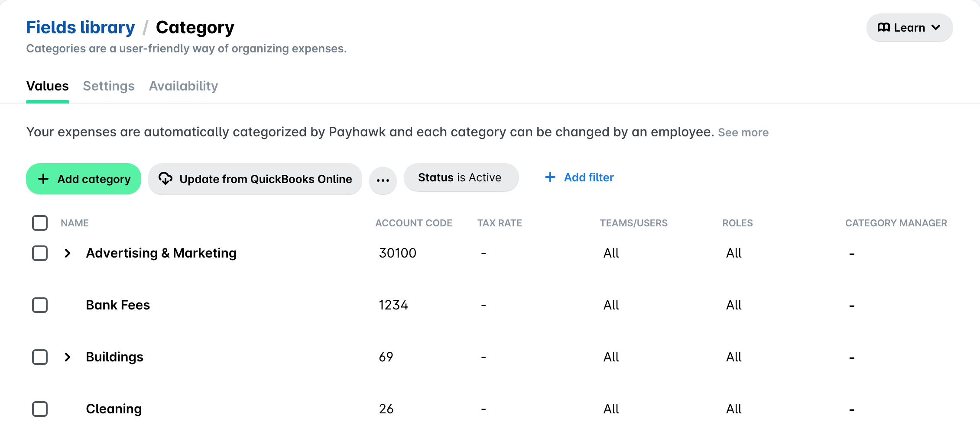980x435 pixels.
Task: Check the Bank Fees row checkbox
Action: tap(40, 305)
